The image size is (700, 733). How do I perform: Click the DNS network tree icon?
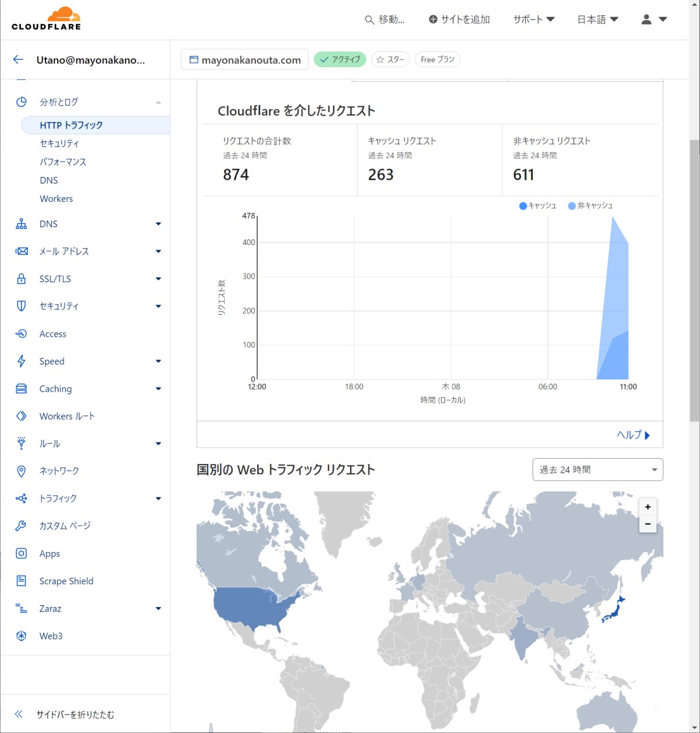[22, 224]
